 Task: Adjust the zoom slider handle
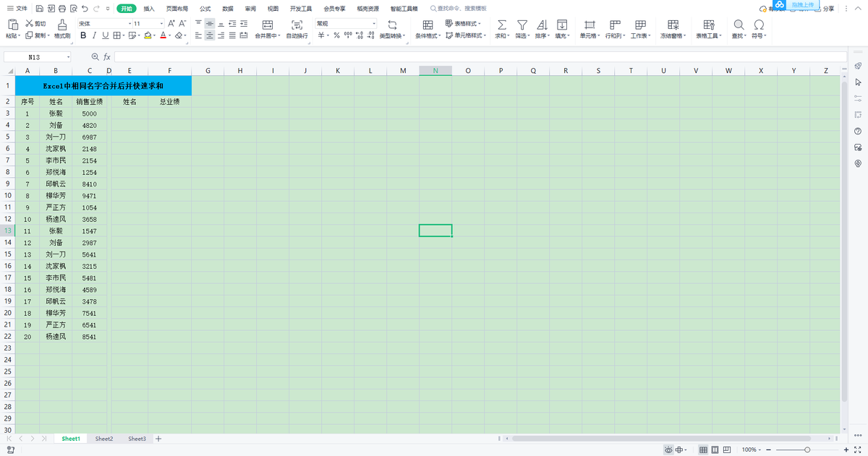point(807,449)
